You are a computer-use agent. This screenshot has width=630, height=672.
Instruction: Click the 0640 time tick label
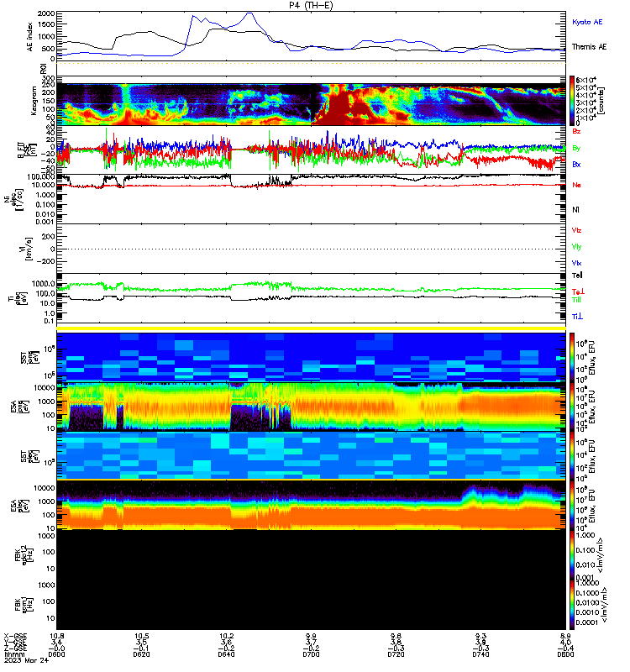pos(226,654)
